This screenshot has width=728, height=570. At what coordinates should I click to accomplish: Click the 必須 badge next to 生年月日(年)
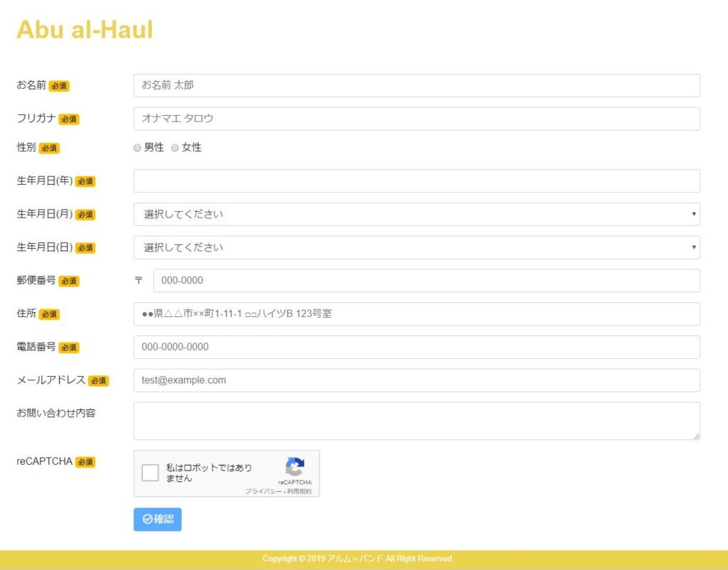tap(85, 181)
